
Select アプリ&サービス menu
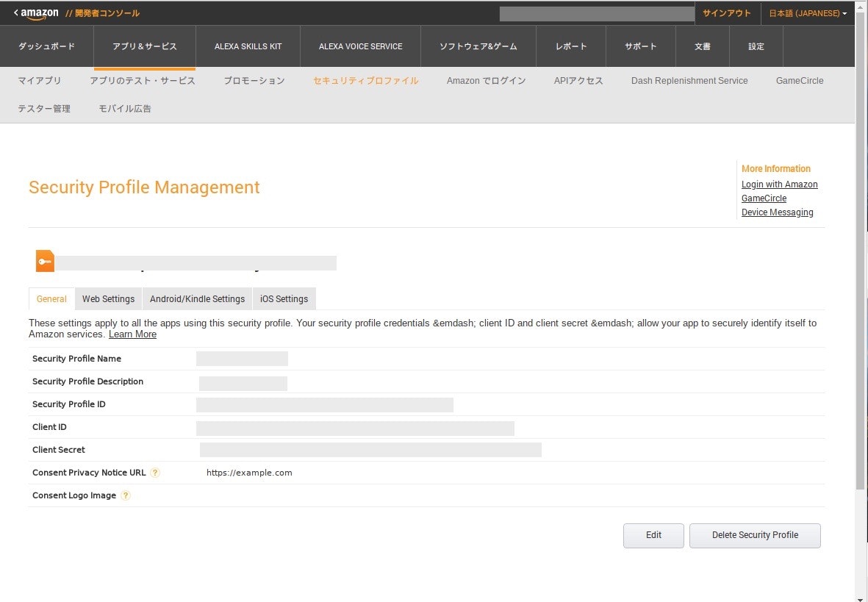click(x=145, y=46)
